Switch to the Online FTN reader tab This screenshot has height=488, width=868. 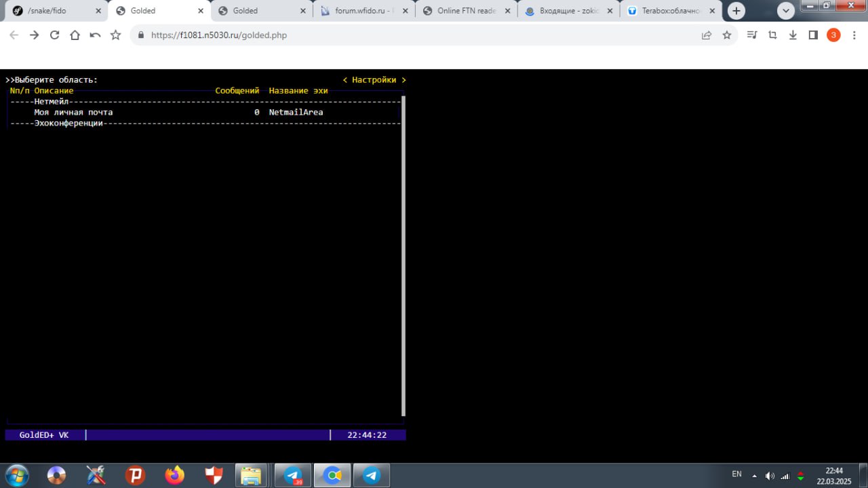coord(465,11)
